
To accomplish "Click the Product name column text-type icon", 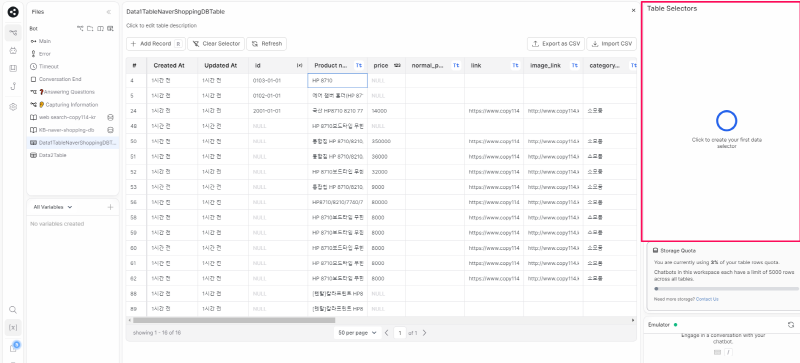I will [x=359, y=65].
